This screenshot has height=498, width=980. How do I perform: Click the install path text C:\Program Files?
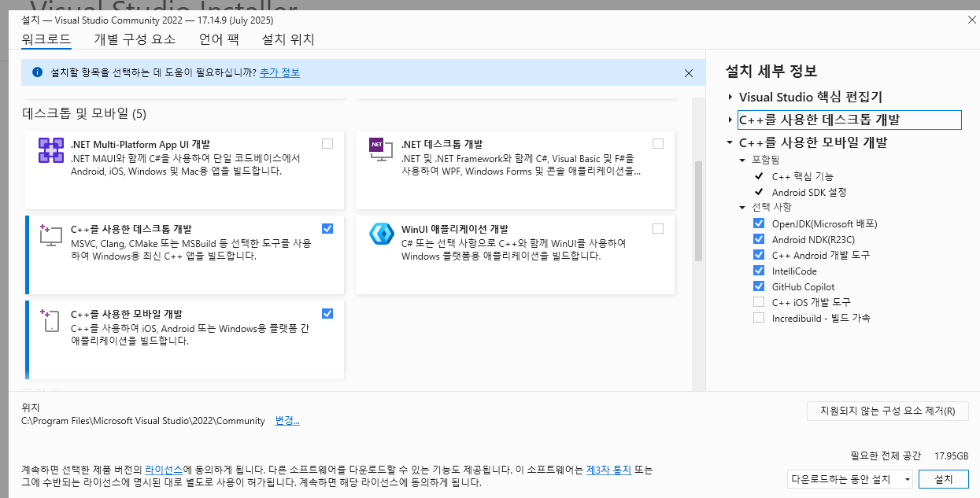click(x=143, y=421)
